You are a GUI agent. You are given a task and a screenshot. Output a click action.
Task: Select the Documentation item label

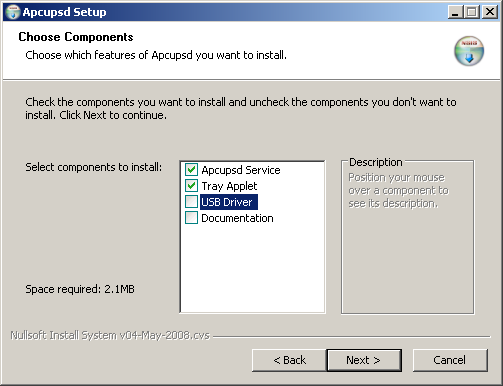pyautogui.click(x=237, y=218)
